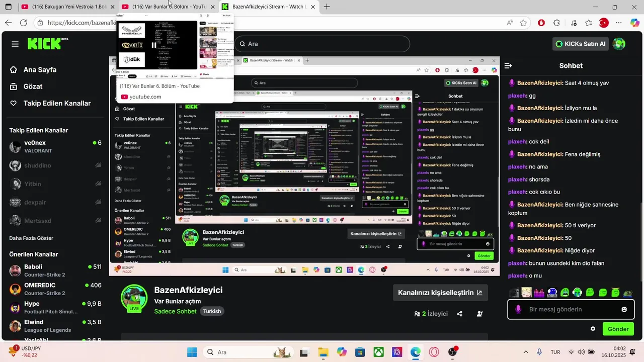644x362 pixels.
Task: Open ve0nex followed channel
Action: [55, 146]
